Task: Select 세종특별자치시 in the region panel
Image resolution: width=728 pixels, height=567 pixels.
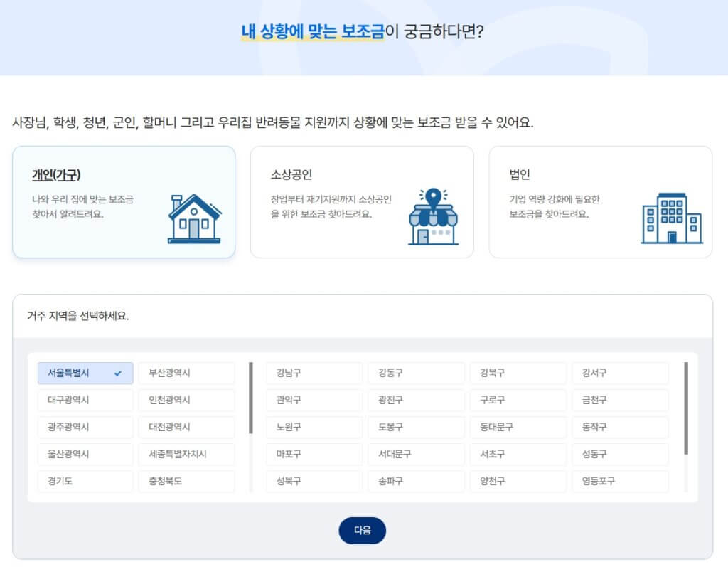Action: coord(186,454)
